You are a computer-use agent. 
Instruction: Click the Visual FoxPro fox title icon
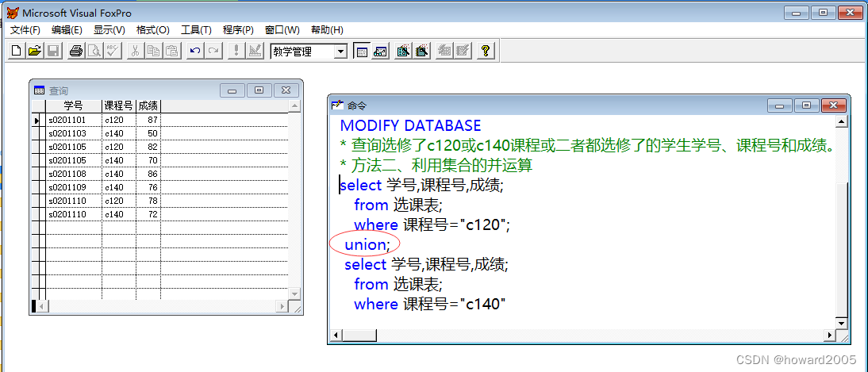point(12,12)
